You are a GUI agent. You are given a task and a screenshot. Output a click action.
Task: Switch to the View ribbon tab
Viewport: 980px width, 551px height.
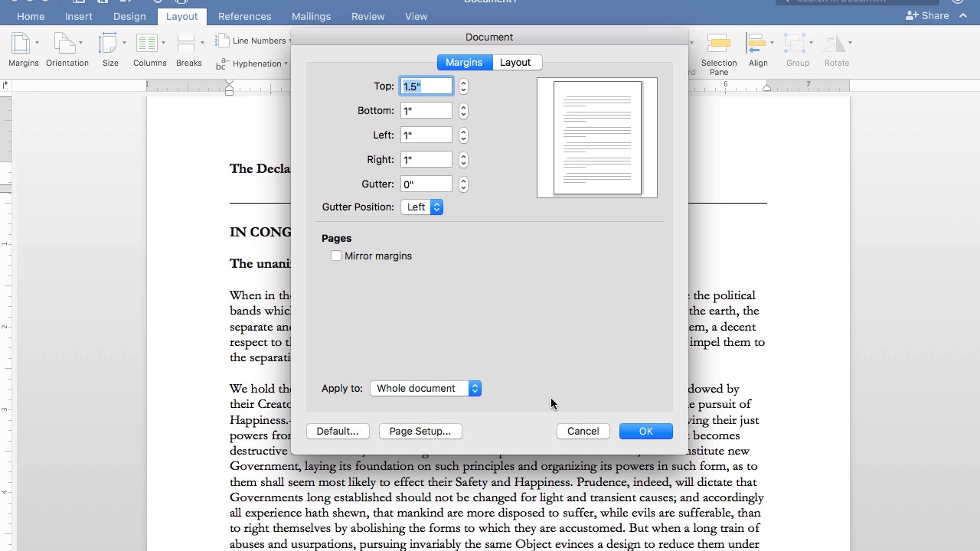point(416,16)
